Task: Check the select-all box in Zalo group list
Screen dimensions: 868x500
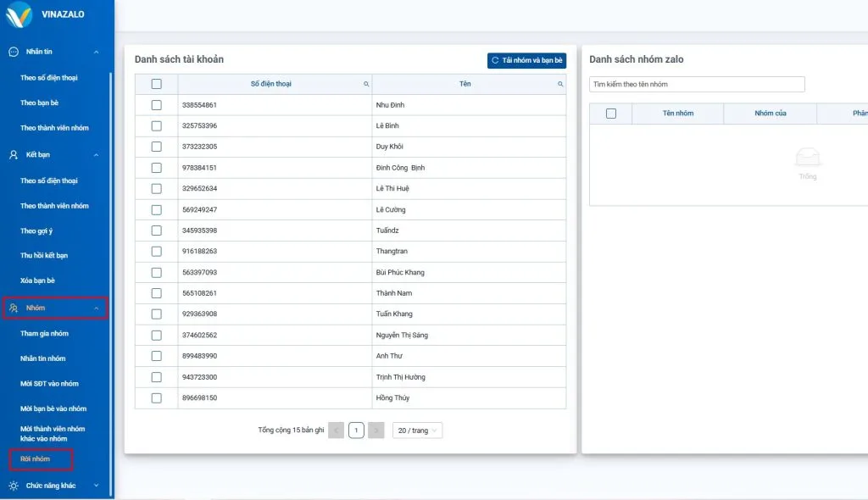Action: click(611, 114)
